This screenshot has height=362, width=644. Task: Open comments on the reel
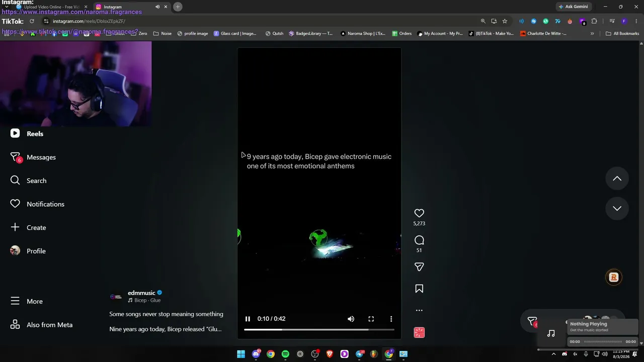click(419, 240)
